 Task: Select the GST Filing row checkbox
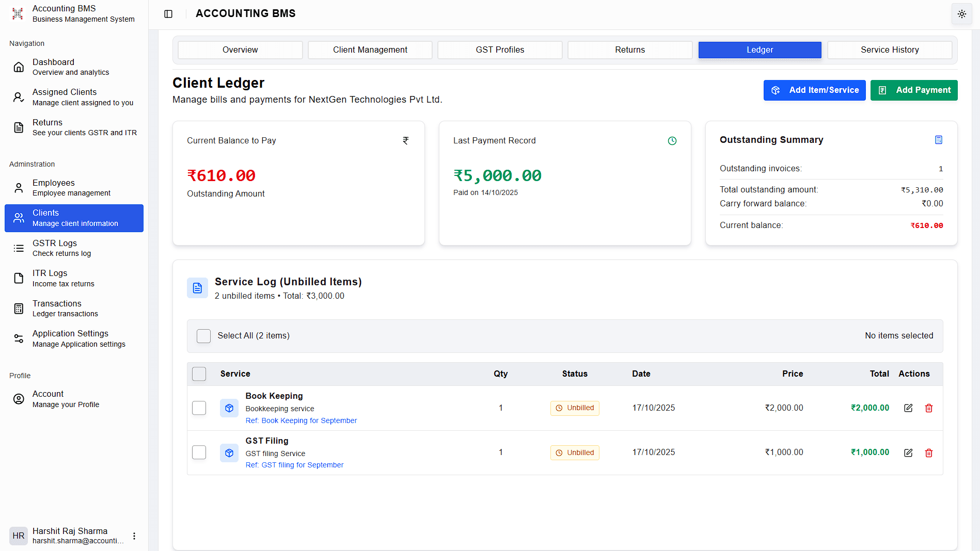pos(199,452)
